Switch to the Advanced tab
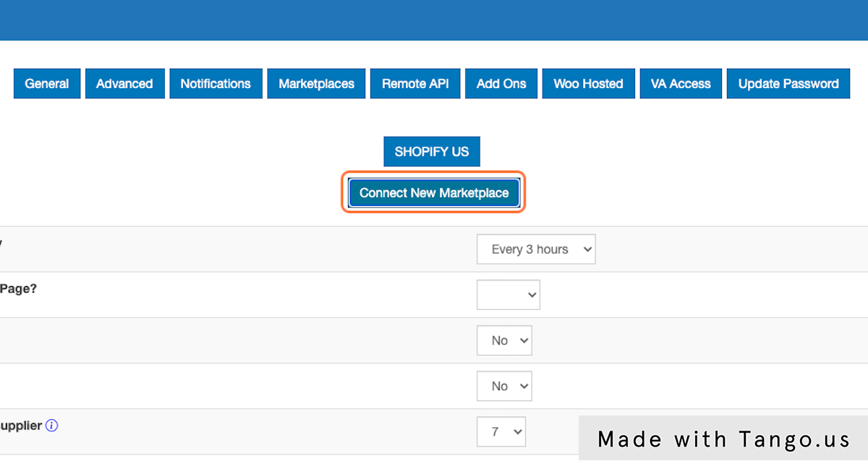This screenshot has height=461, width=868. pyautogui.click(x=124, y=84)
